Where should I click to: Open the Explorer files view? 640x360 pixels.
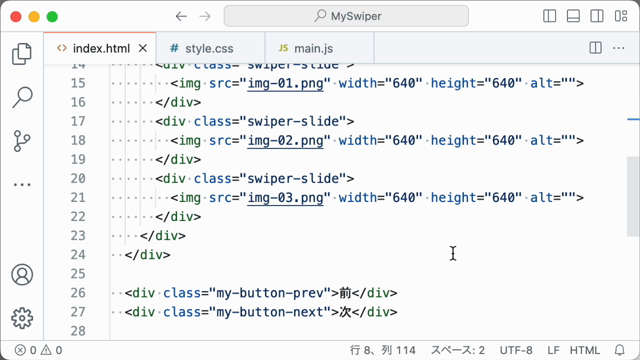[22, 54]
